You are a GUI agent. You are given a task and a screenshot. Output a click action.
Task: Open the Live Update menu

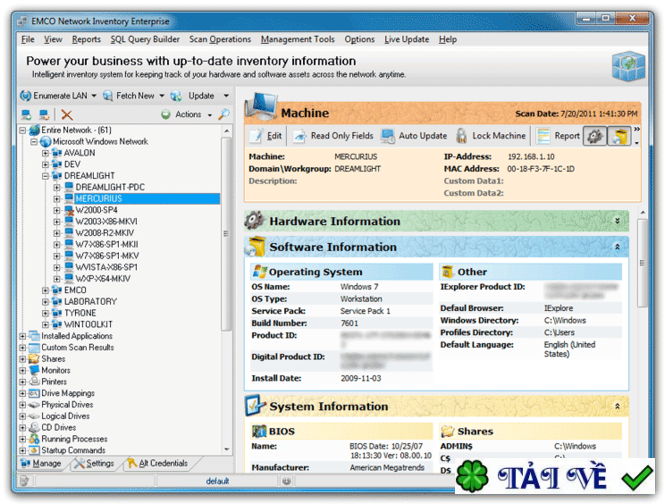[406, 39]
